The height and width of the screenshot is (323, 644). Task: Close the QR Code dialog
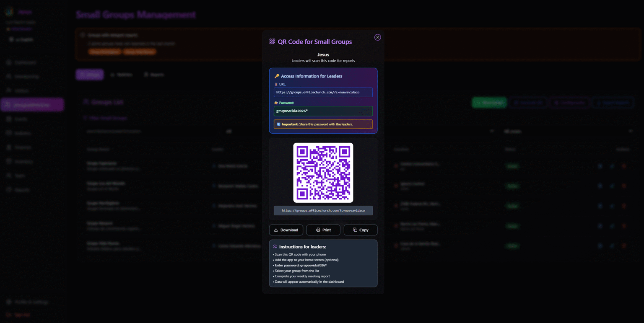[x=377, y=37]
